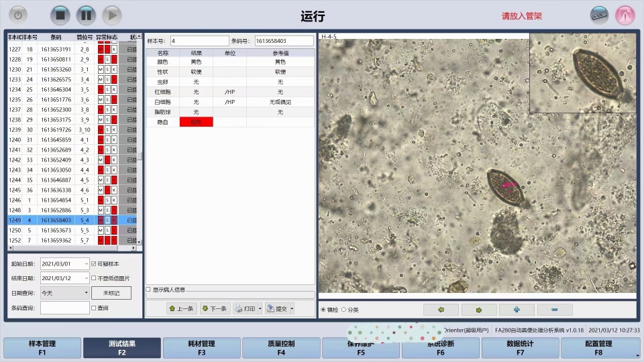
Task: Click the red K flag on row 1235
Action: click(114, 100)
